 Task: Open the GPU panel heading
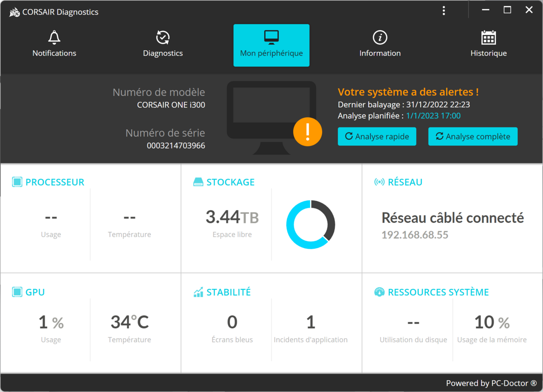click(35, 292)
